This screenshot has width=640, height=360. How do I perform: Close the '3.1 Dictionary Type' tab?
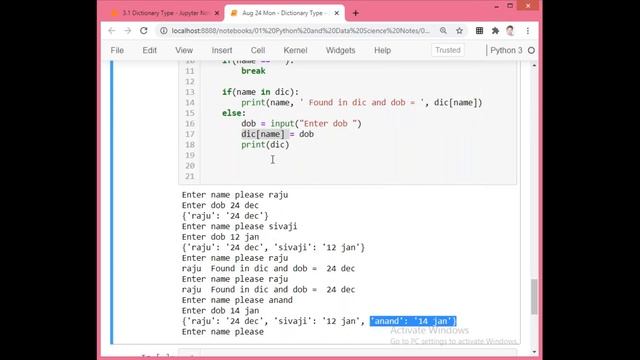[x=217, y=13]
